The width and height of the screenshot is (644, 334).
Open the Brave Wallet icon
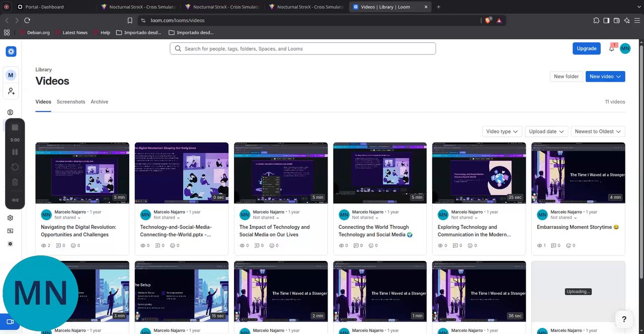(x=617, y=21)
